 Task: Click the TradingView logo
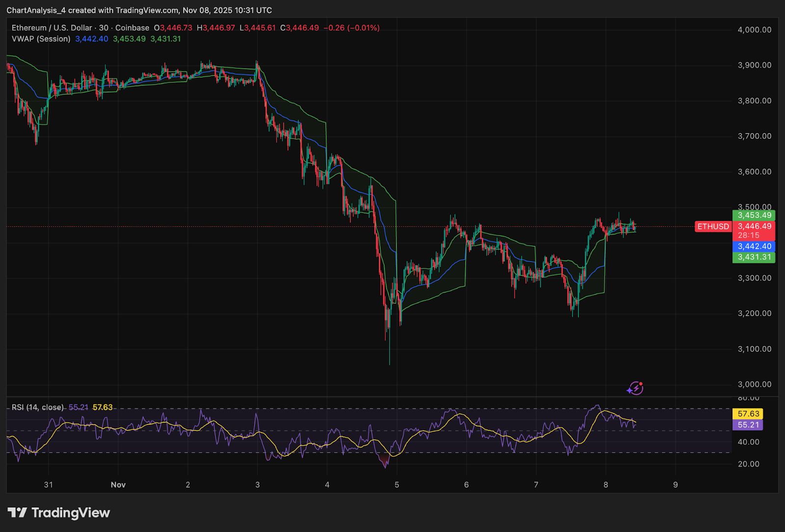point(17,513)
